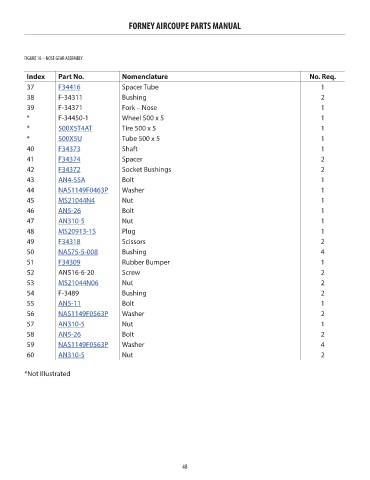370x480 pixels.
Task: Open the AN5-26 link at index 46
Action: tap(70, 211)
